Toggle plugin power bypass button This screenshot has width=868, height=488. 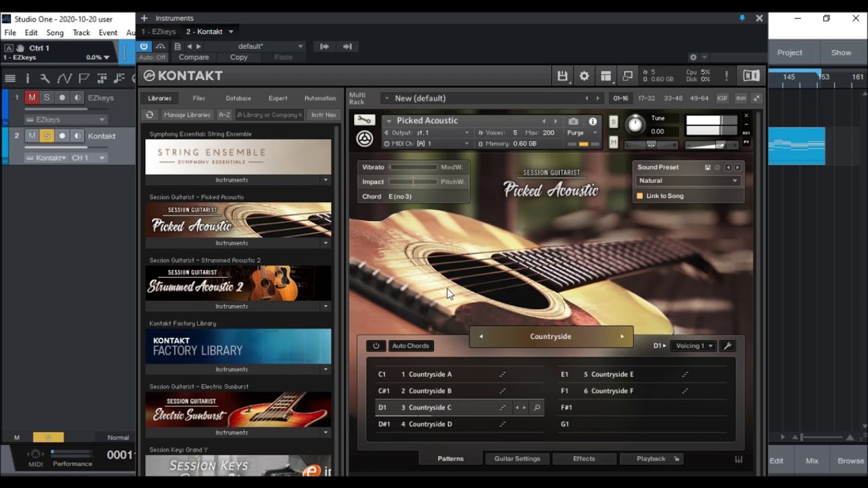144,47
